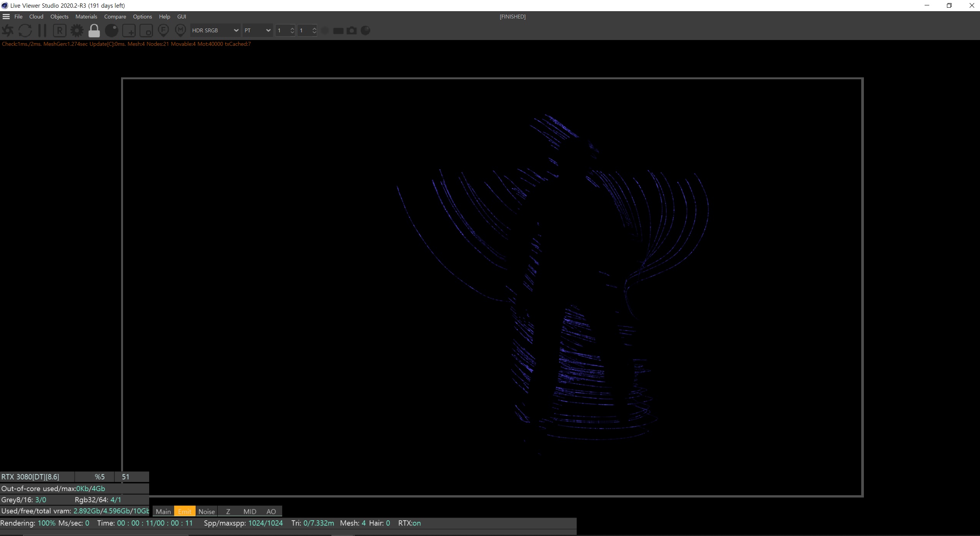Open the GUI menu
The width and height of the screenshot is (980, 536).
click(181, 17)
